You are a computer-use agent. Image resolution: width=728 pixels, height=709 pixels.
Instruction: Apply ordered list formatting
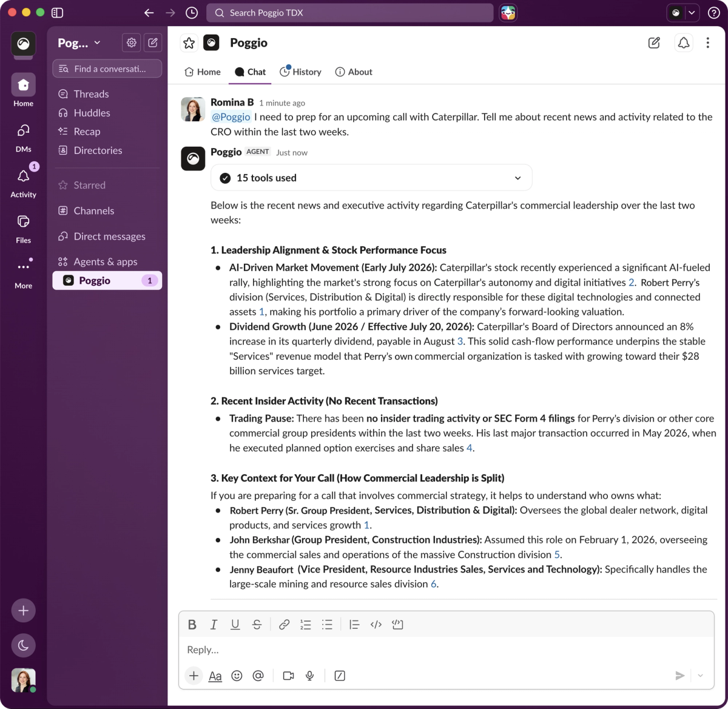click(x=305, y=625)
